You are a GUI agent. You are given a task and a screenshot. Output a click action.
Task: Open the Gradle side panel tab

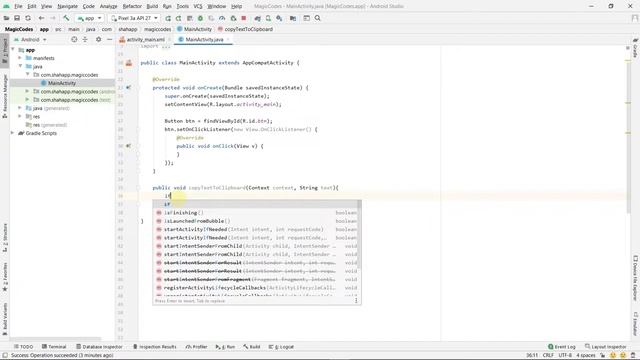[635, 48]
